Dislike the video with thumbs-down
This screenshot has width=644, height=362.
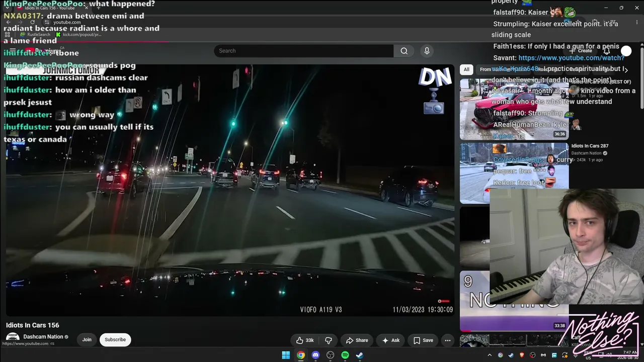[328, 340]
